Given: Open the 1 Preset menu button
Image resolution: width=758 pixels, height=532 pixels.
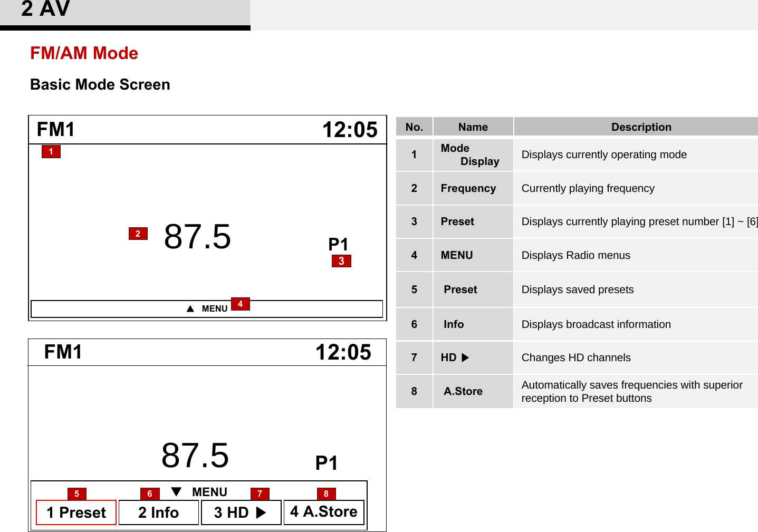Looking at the screenshot, I should 76,512.
